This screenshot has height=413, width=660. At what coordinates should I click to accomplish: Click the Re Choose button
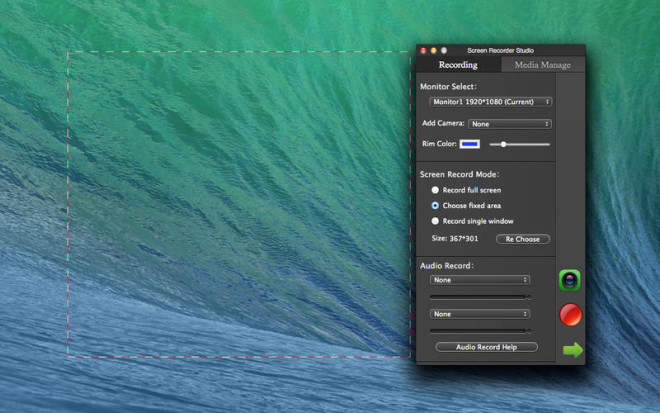(522, 240)
